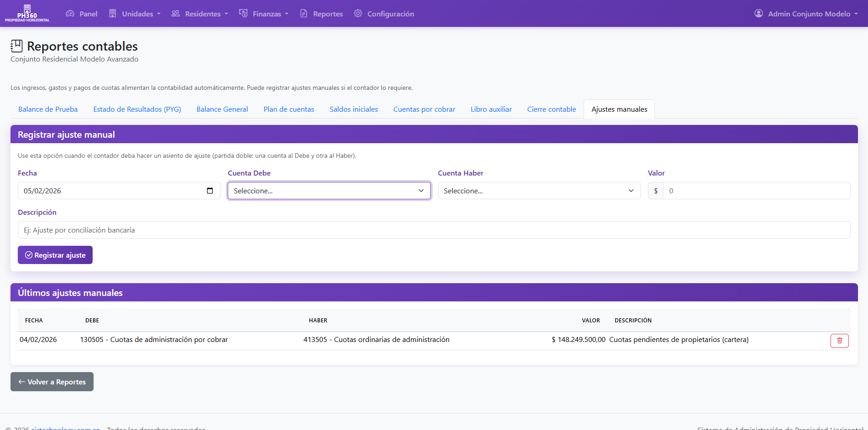Screen dimensions: 868x430
Task: Open the Cuenta Debe dropdown
Action: pos(329,191)
